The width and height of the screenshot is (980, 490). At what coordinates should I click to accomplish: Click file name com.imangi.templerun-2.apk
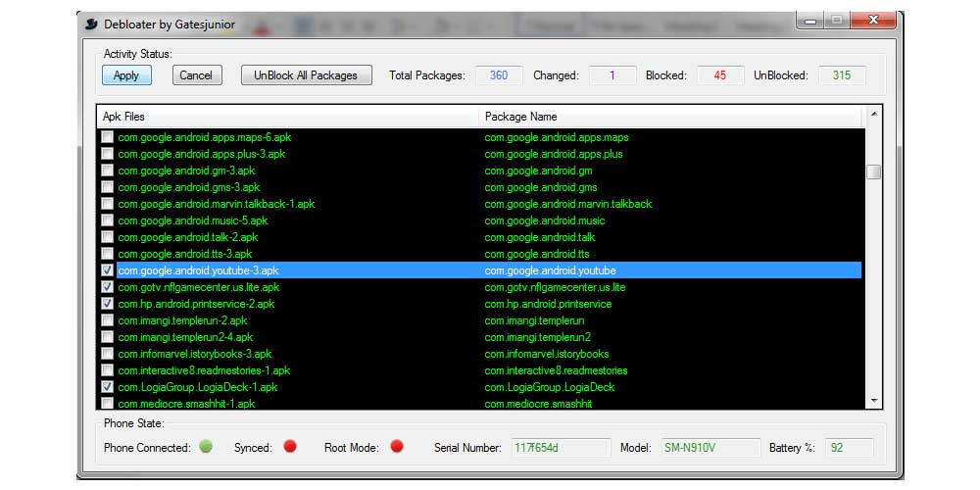click(x=182, y=320)
